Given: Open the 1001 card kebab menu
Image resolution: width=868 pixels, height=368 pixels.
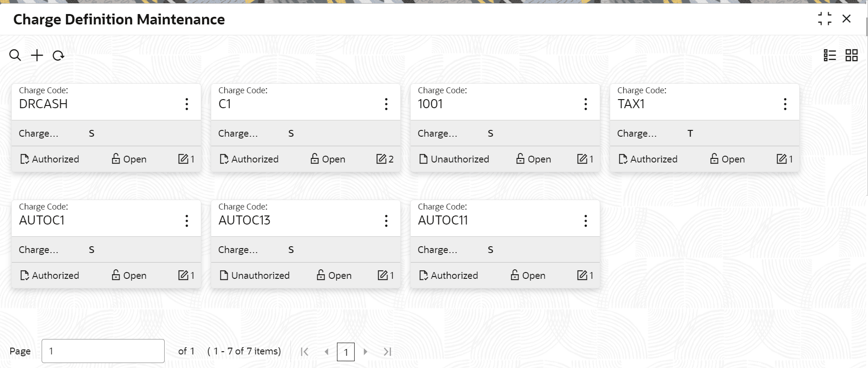Looking at the screenshot, I should 585,104.
